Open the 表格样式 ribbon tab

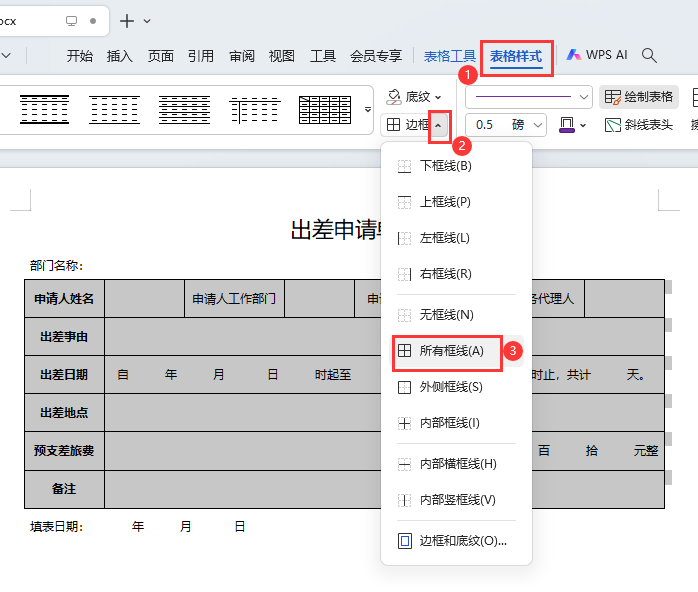pyautogui.click(x=516, y=57)
